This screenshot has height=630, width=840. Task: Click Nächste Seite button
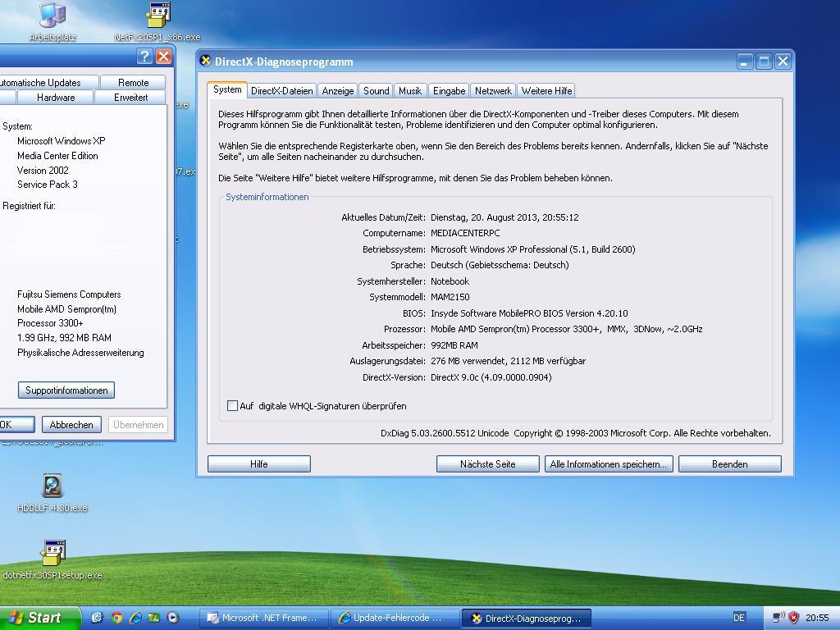(x=487, y=464)
